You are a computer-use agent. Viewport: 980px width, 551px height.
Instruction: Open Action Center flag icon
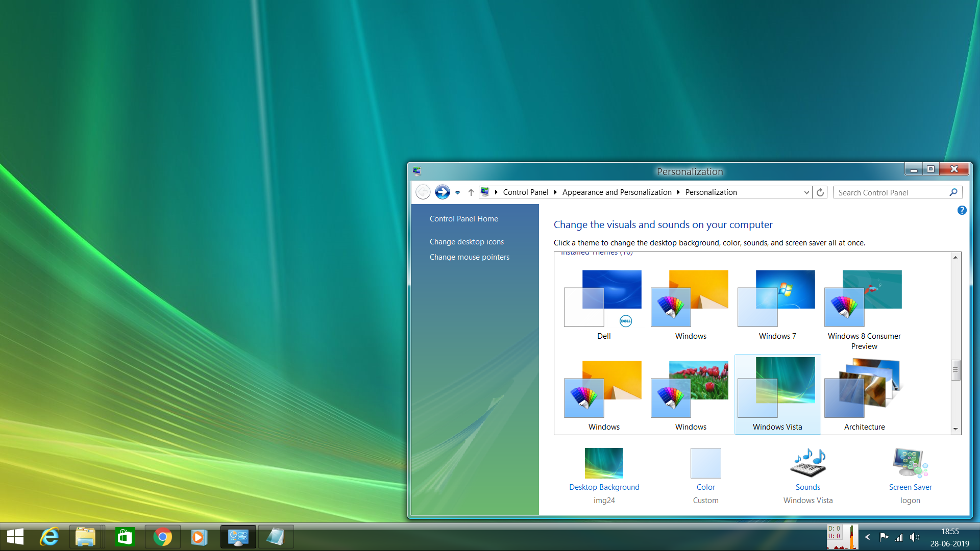[884, 537]
